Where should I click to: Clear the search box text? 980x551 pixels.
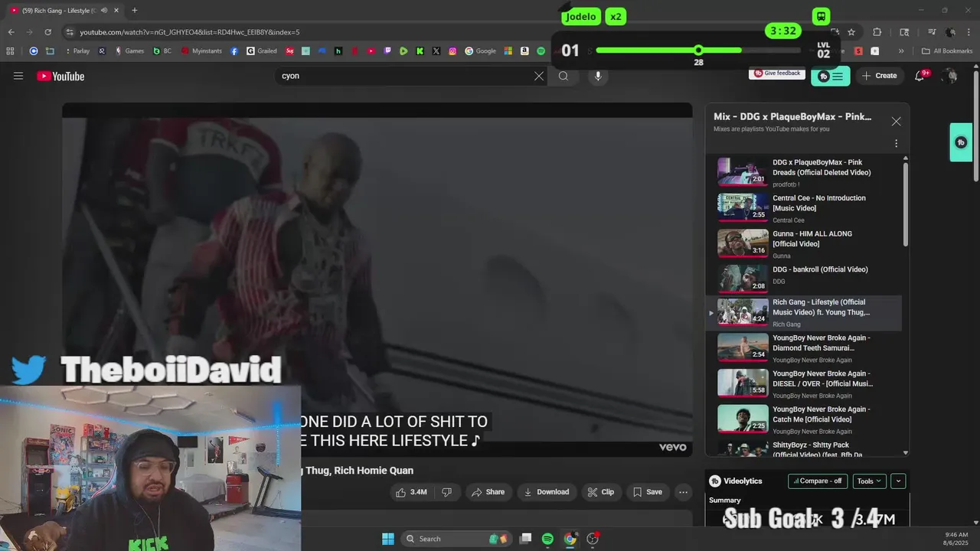(x=539, y=76)
